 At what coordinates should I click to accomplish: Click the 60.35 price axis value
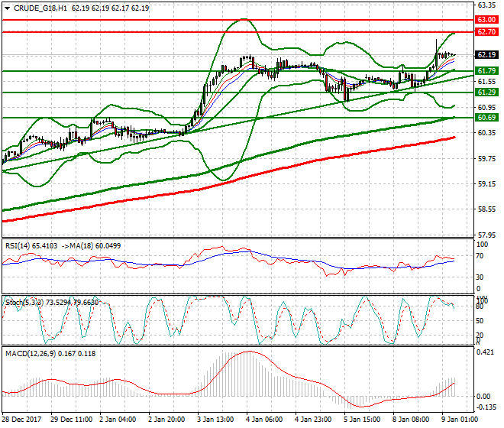pos(486,132)
